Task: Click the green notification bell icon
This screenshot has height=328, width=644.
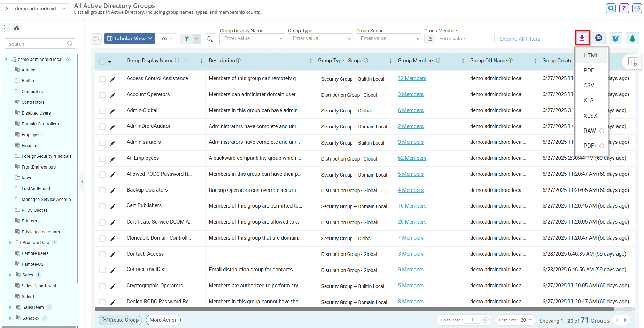Action: point(632,38)
